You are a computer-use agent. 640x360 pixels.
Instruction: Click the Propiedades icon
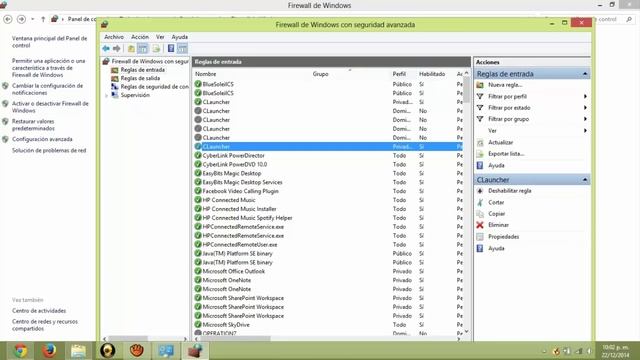coord(480,237)
